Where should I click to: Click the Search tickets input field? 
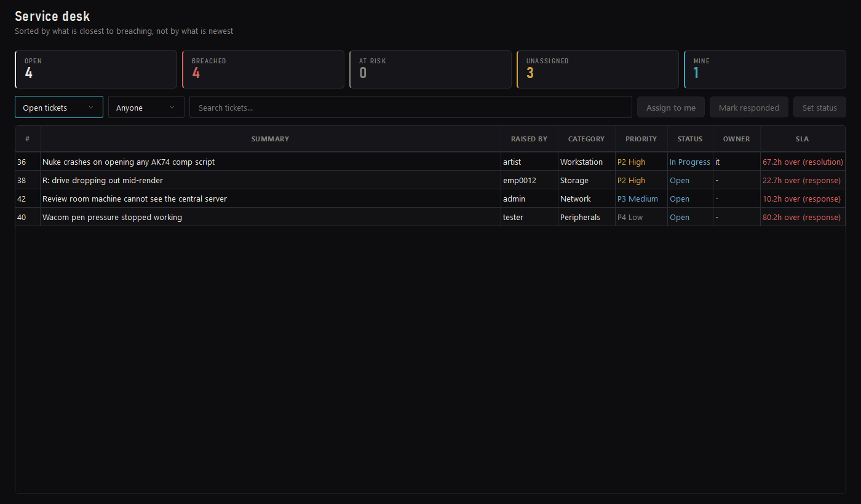coord(411,107)
